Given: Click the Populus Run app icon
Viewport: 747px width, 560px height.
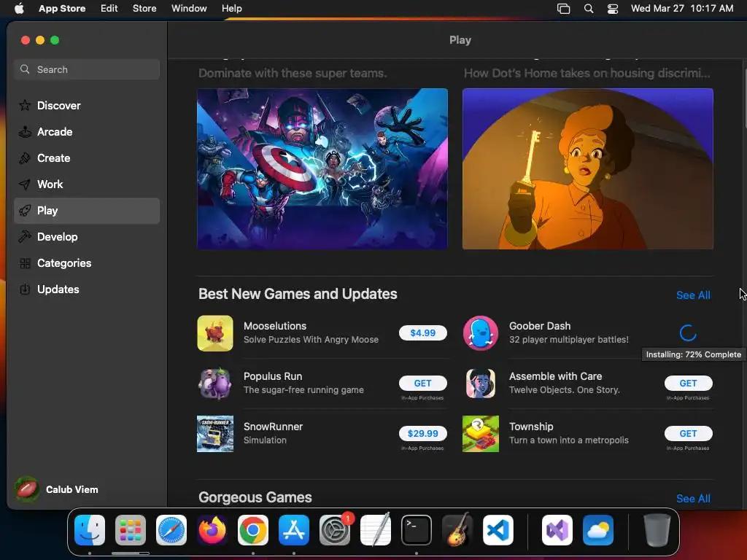Looking at the screenshot, I should (215, 384).
